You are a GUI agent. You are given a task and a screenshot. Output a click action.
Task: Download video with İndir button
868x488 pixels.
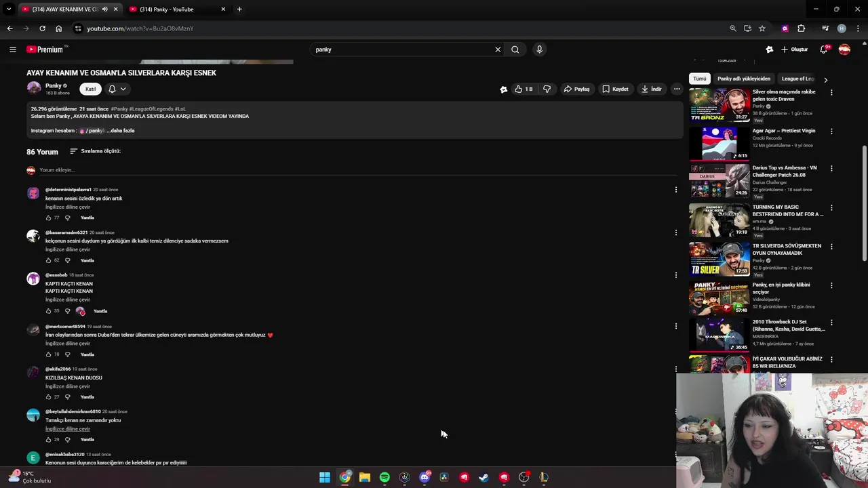[652, 89]
